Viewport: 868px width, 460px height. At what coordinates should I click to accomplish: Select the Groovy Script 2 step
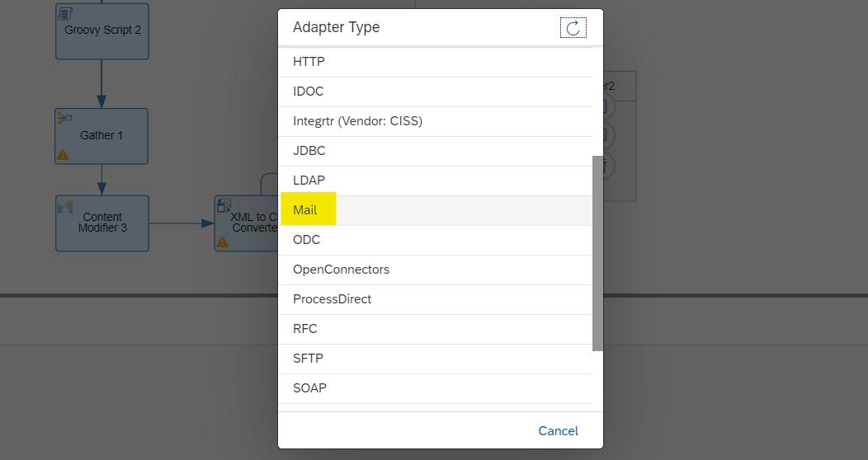(102, 31)
